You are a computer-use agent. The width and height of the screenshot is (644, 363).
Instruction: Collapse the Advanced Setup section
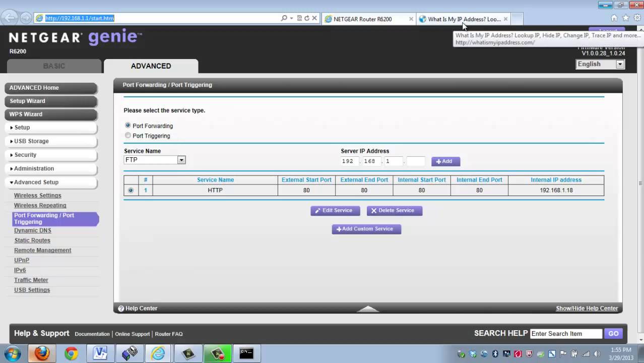pyautogui.click(x=51, y=182)
